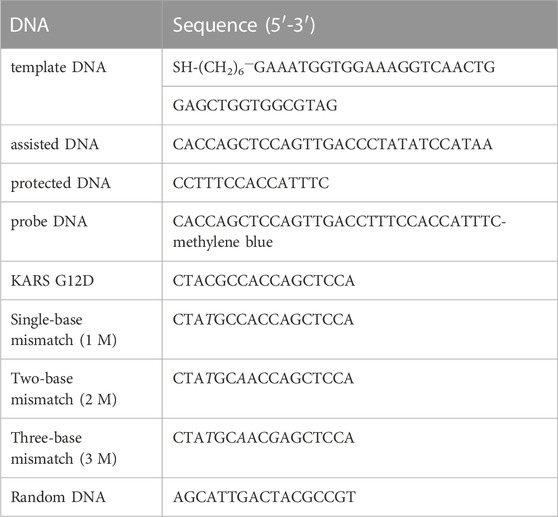Select the template DNA row label
The image size is (558, 517).
58,67
